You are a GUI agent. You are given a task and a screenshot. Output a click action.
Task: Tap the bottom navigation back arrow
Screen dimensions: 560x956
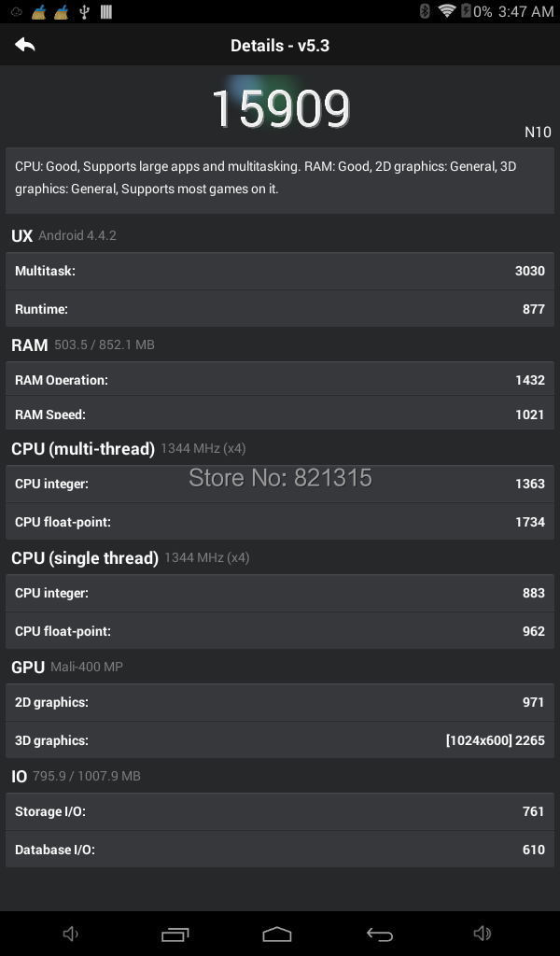pyautogui.click(x=379, y=934)
